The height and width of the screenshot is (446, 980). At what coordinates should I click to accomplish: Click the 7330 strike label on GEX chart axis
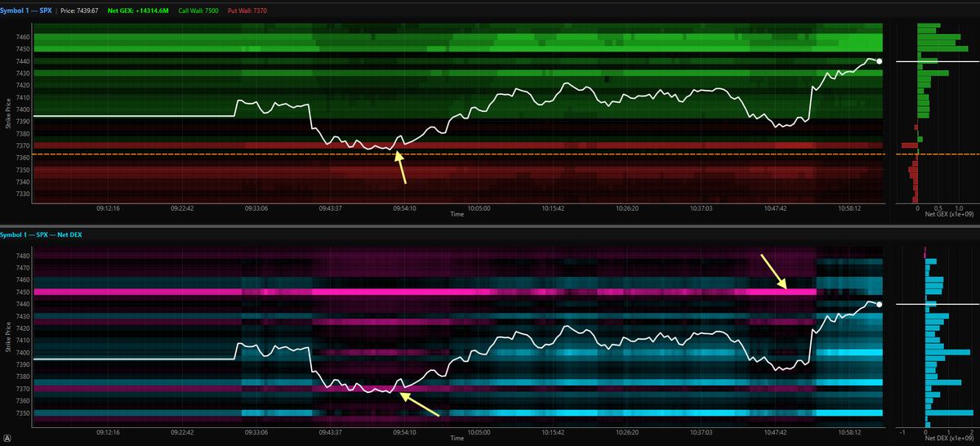[22, 194]
